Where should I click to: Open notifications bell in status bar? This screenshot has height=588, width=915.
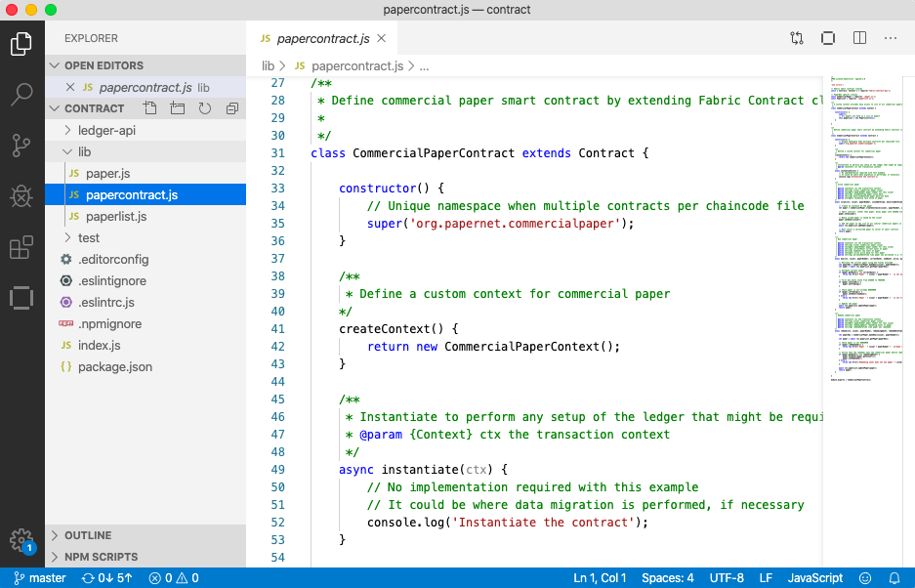coord(894,578)
